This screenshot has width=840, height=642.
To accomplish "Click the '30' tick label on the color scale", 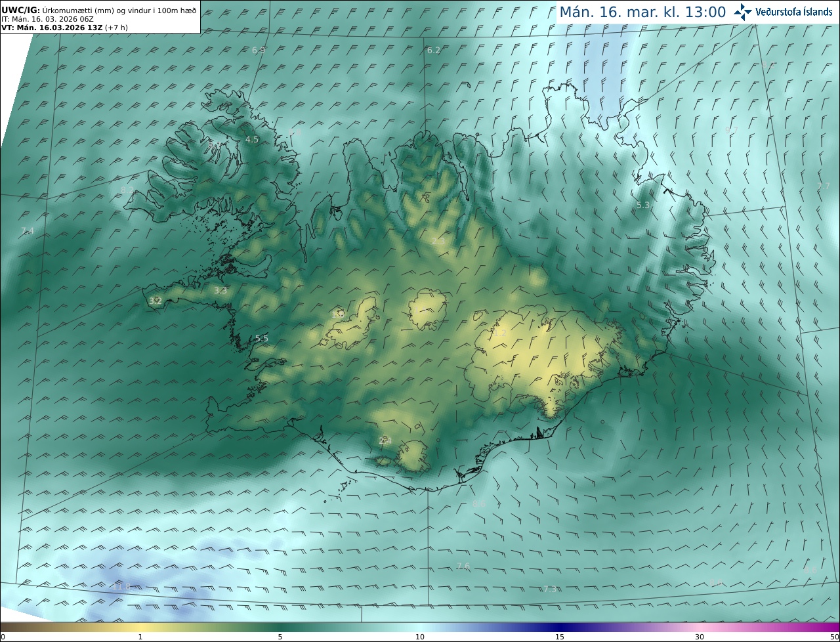I will (700, 637).
